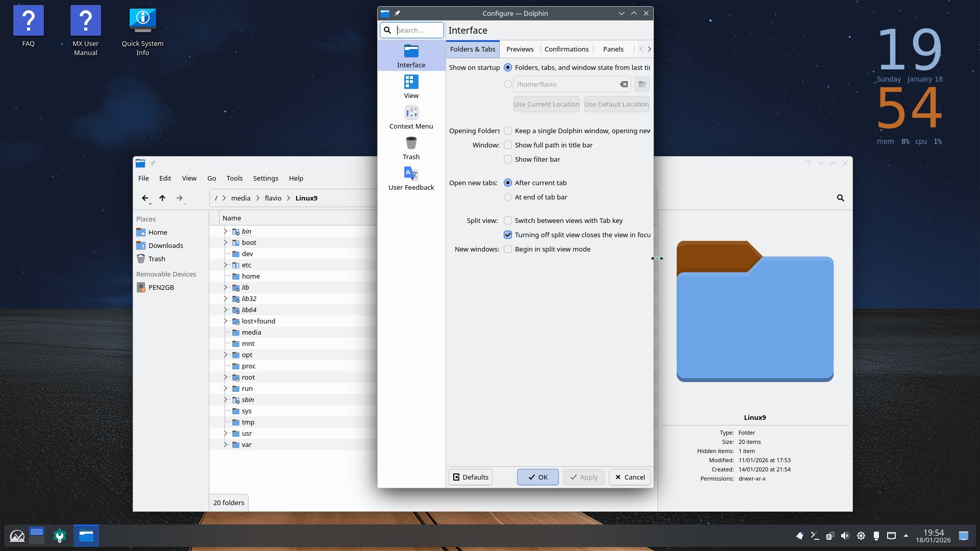
Task: Click the folder browse icon beside path field
Action: click(642, 84)
